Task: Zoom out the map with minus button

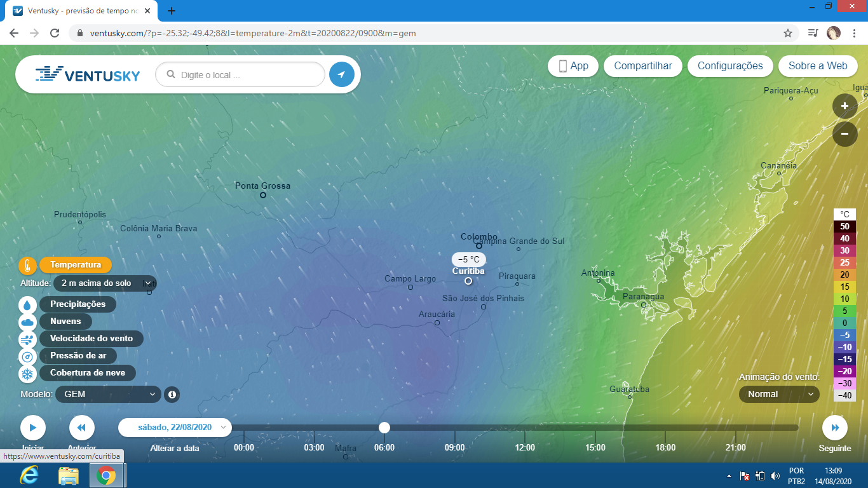Action: [844, 134]
